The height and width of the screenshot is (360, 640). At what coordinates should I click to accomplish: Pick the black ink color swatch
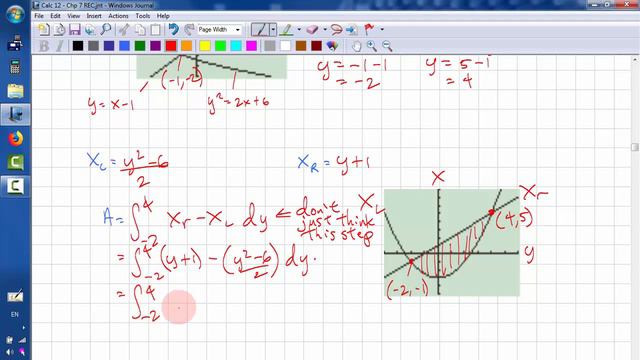(78, 46)
